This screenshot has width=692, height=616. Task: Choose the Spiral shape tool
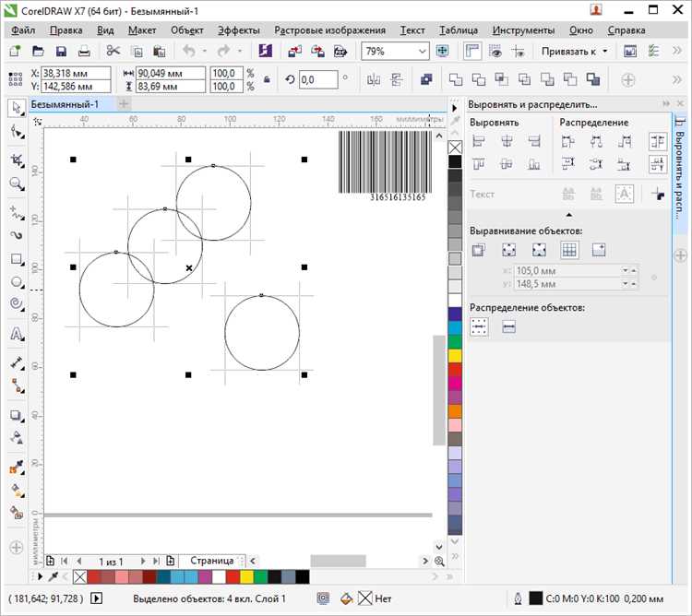pyautogui.click(x=17, y=304)
